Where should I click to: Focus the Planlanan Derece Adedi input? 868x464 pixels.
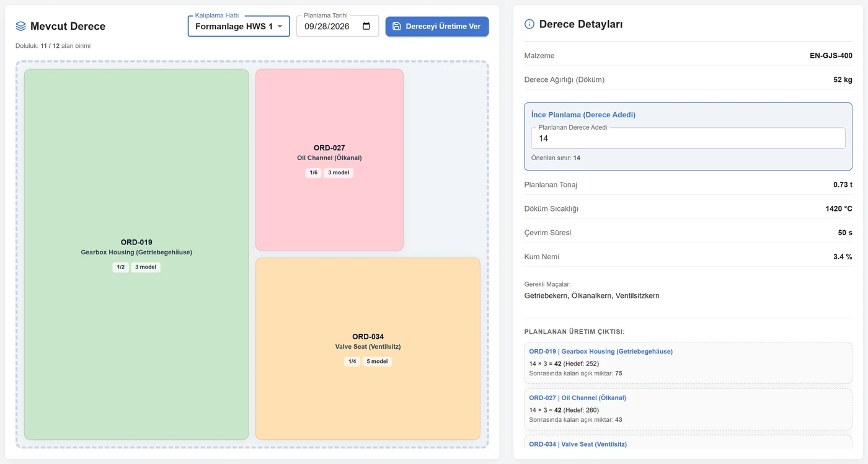click(x=688, y=138)
